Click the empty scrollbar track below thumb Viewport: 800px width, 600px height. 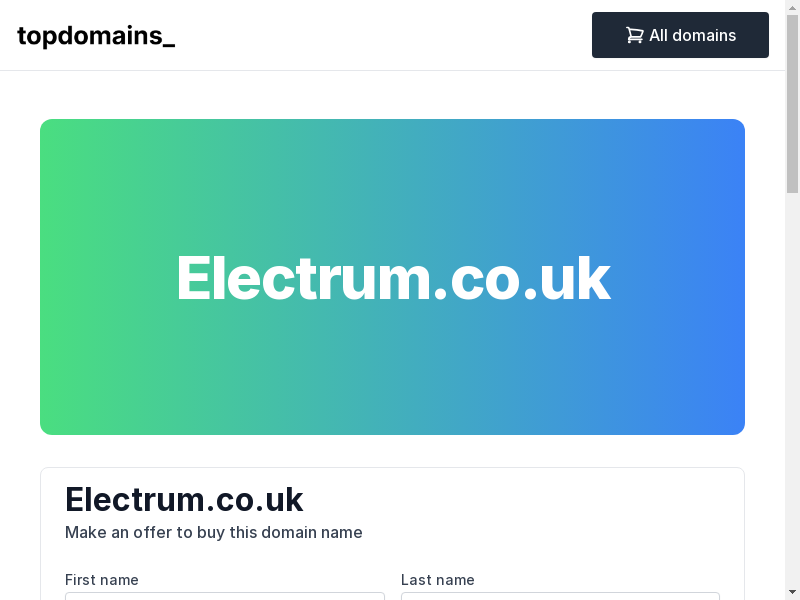click(792, 400)
